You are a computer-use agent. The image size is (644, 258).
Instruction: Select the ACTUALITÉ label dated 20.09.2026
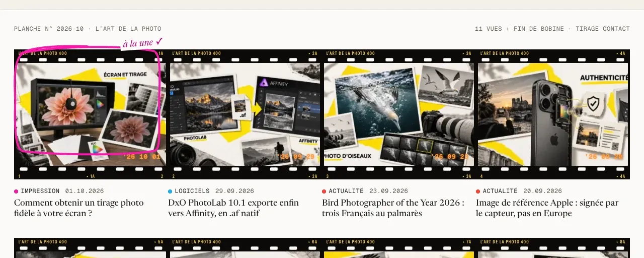coord(500,191)
